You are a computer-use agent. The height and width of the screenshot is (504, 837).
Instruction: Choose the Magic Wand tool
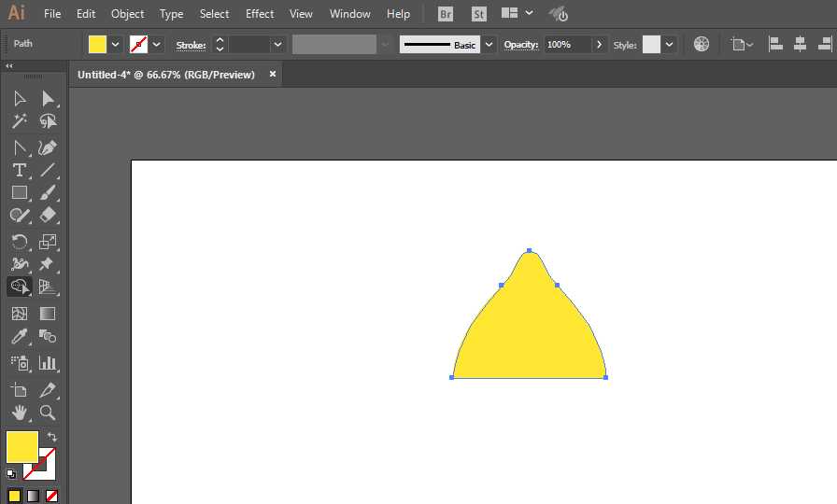[20, 121]
